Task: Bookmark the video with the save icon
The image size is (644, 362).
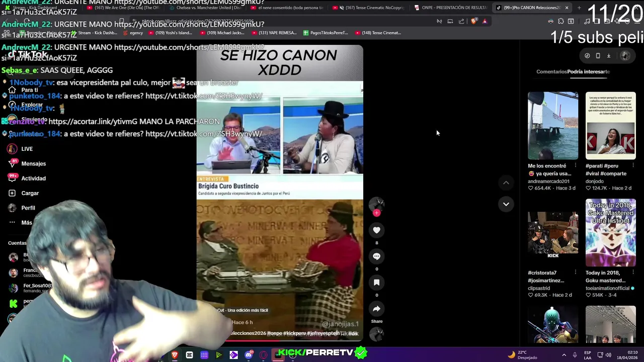Action: 376,283
